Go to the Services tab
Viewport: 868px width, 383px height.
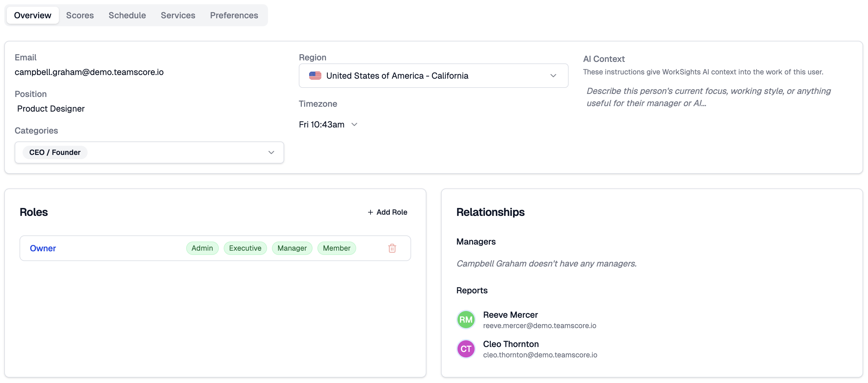pyautogui.click(x=178, y=16)
